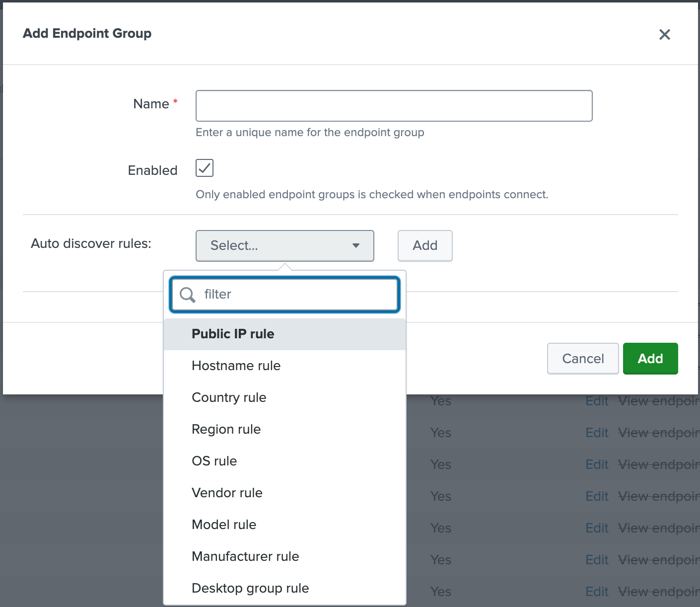Screen dimensions: 700x607
Task: Close the Add Endpoint Group dialog
Action: pos(664,34)
